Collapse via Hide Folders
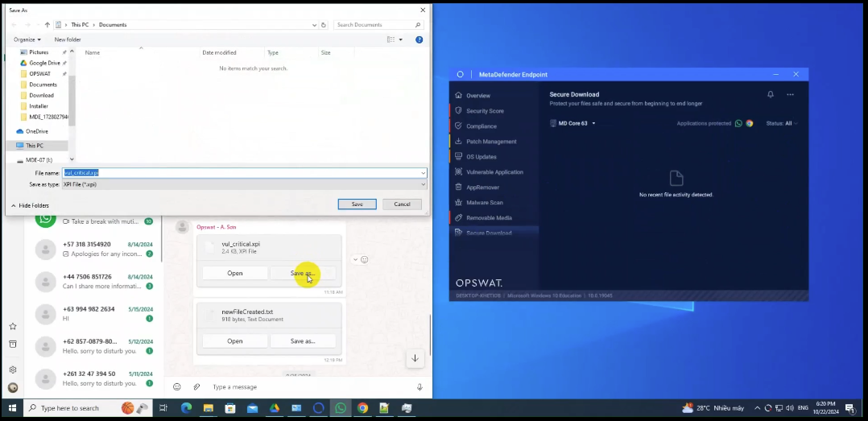The image size is (868, 421). pos(30,205)
